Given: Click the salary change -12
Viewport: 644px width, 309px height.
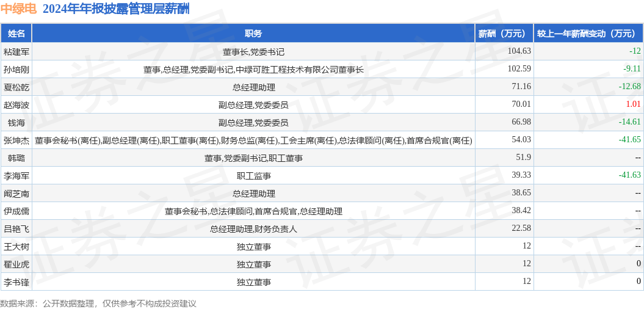Looking at the screenshot, I should coord(635,51).
